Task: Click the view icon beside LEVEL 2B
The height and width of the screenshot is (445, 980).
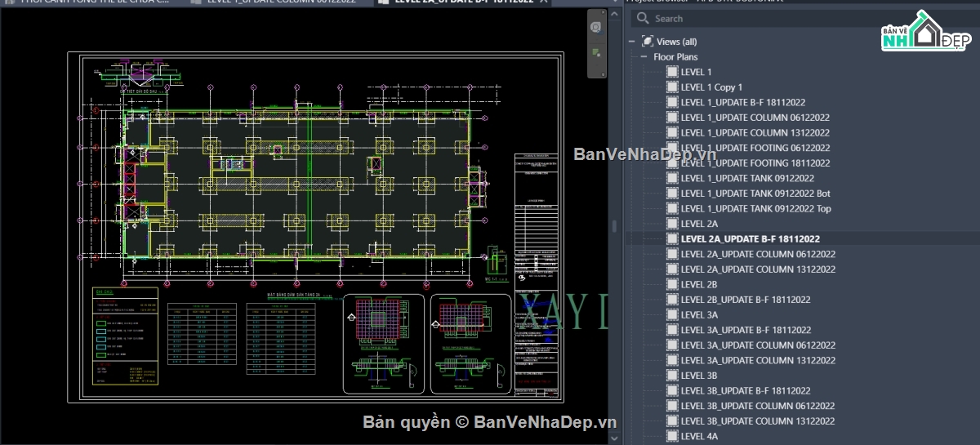Action: tap(672, 284)
